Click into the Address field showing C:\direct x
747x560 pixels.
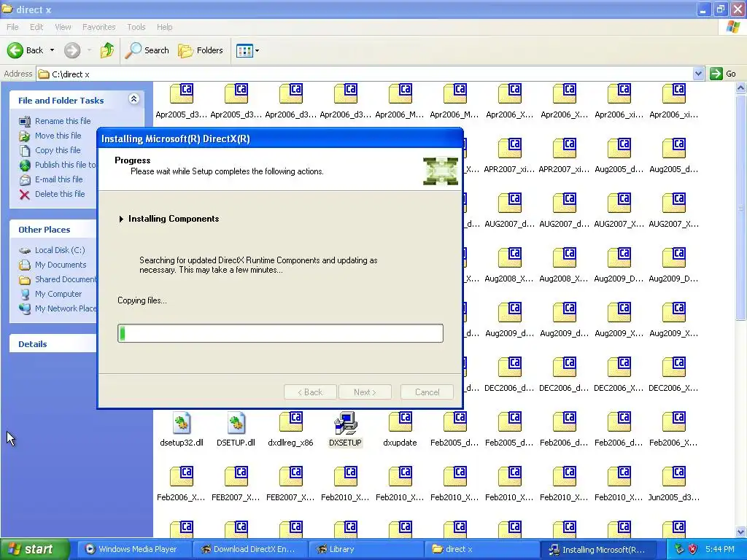pyautogui.click(x=365, y=74)
